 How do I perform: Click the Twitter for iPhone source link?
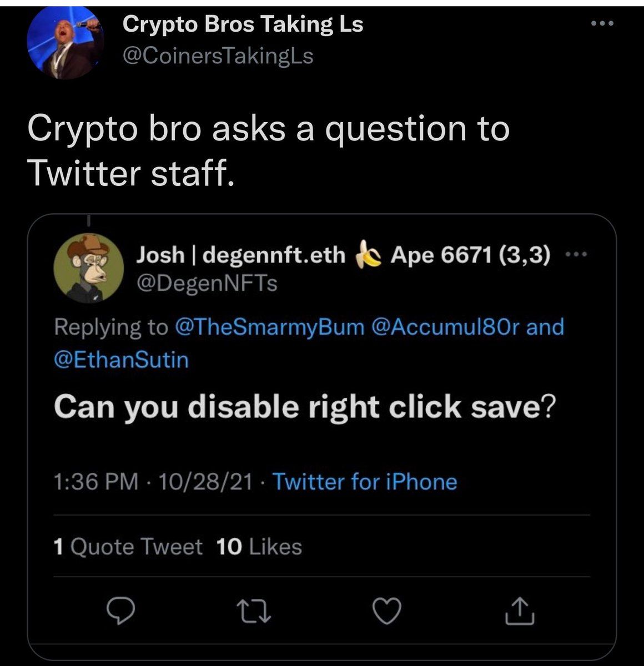(x=365, y=481)
